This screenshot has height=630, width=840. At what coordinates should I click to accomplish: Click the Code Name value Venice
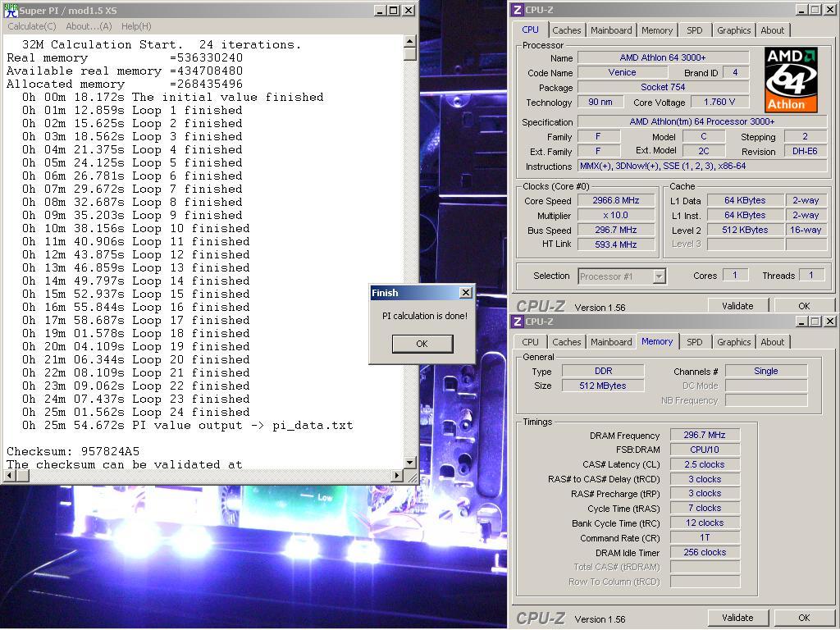point(622,72)
